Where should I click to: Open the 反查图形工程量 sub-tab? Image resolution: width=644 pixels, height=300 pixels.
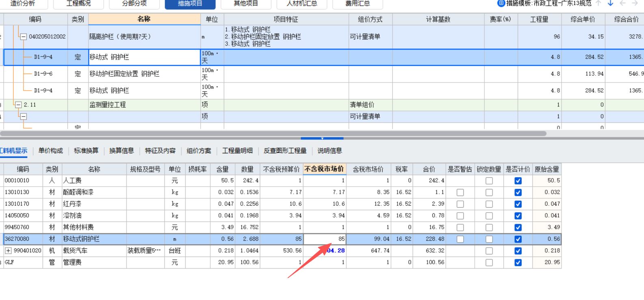point(285,151)
